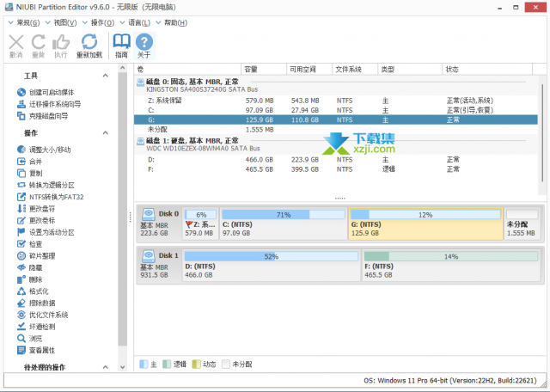Click the sidebar scrollbar up arrow
Screen dimensions: 550x392
tap(122, 68)
